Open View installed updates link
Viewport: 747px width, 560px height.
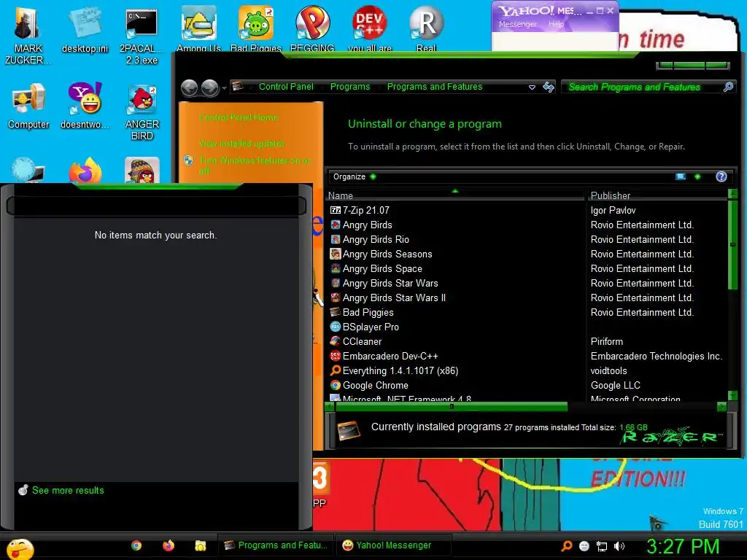coord(242,144)
